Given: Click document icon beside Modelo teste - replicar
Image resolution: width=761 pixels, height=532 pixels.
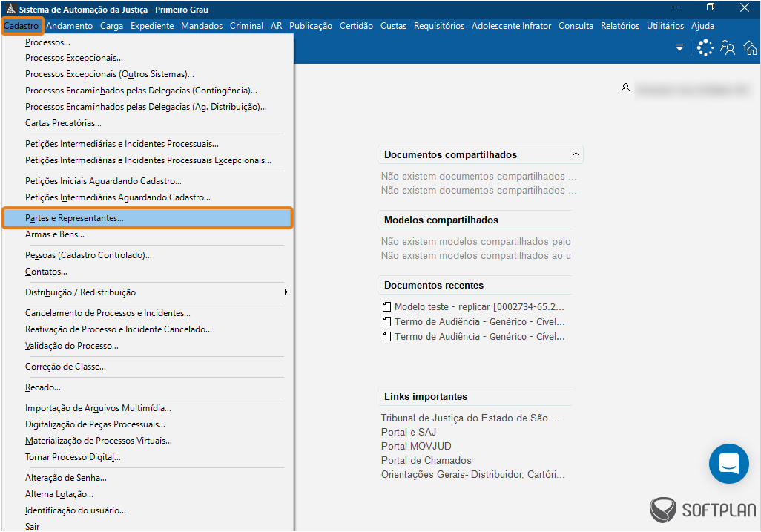Looking at the screenshot, I should (x=386, y=307).
